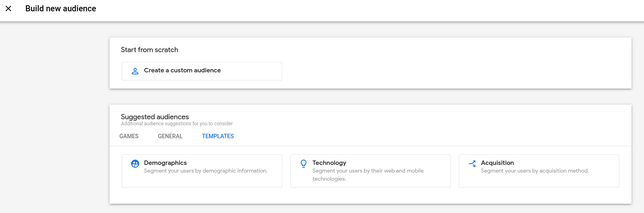Click the Suggested audiences heading
Viewport: 644px width, 213px height.
(155, 117)
